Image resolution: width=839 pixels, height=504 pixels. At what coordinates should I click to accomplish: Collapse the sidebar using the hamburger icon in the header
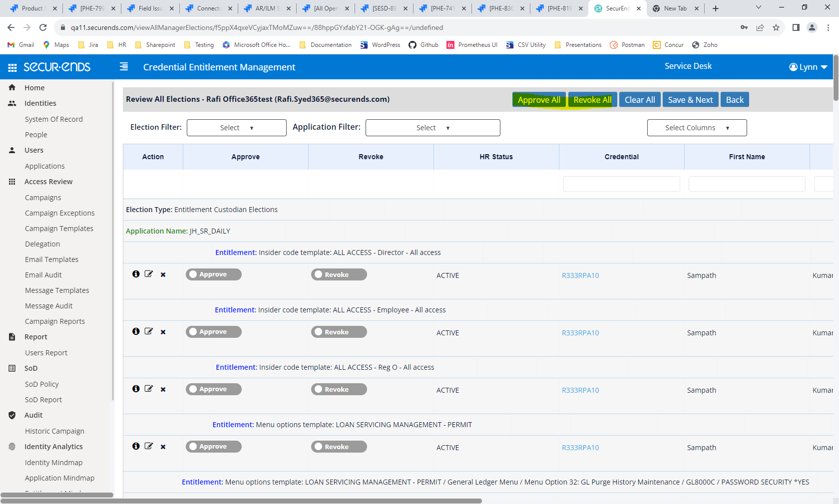coord(123,66)
